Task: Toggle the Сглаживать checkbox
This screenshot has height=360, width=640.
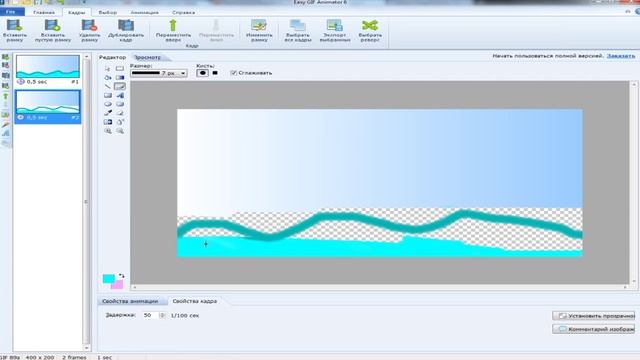Action: tap(233, 73)
